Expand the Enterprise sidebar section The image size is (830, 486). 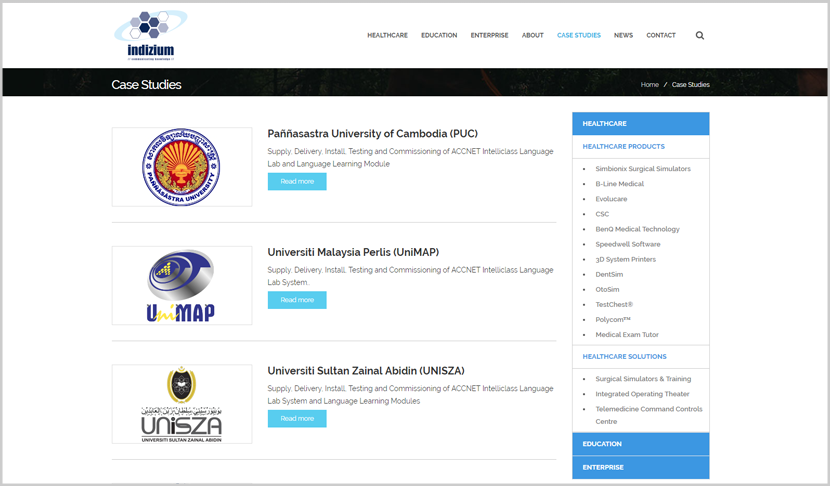[640, 467]
